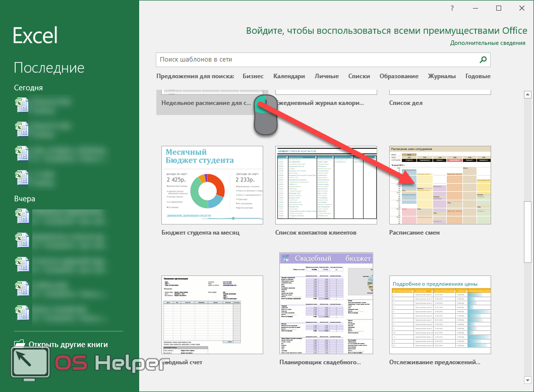Select the Образование search suggestion
The image size is (534, 392).
coord(399,76)
